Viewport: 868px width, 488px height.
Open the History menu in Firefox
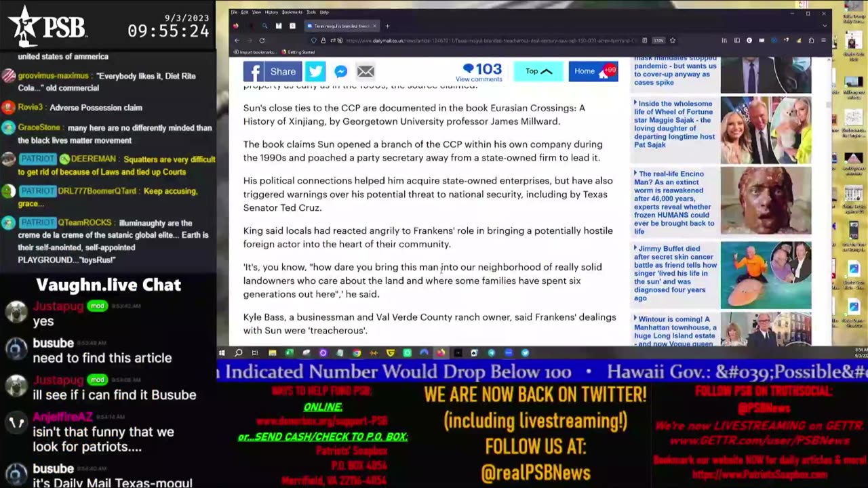point(271,12)
